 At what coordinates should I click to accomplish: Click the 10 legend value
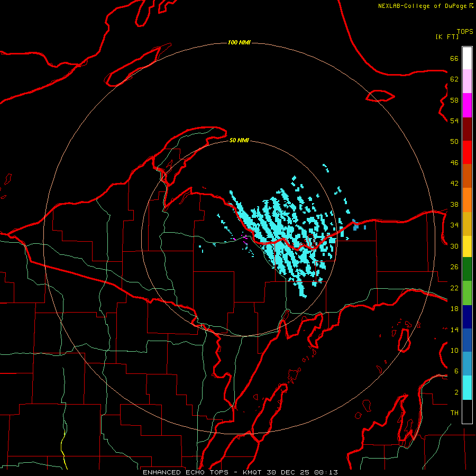454,350
